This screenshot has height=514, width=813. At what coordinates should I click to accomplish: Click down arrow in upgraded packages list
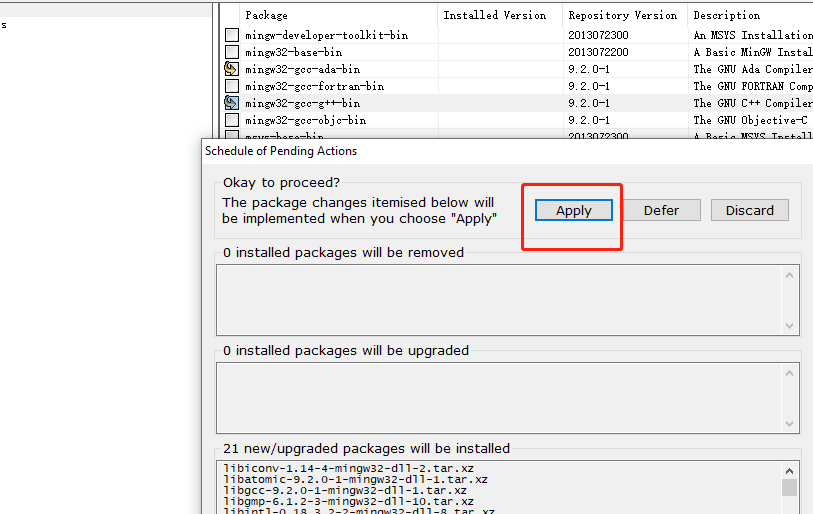point(789,424)
